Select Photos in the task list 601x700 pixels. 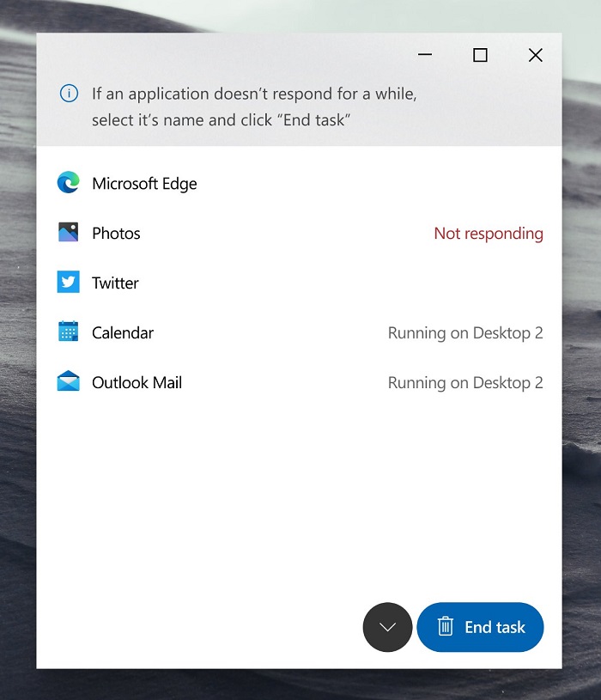pos(116,234)
